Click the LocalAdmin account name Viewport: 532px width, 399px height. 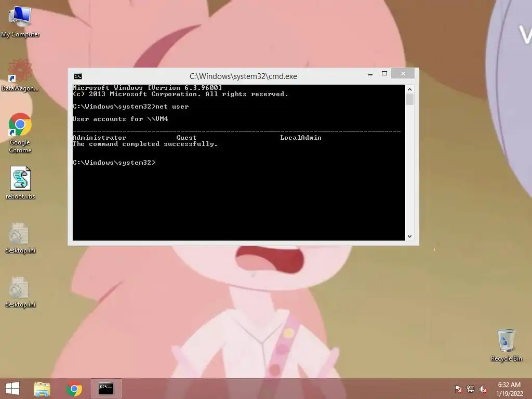(x=301, y=138)
